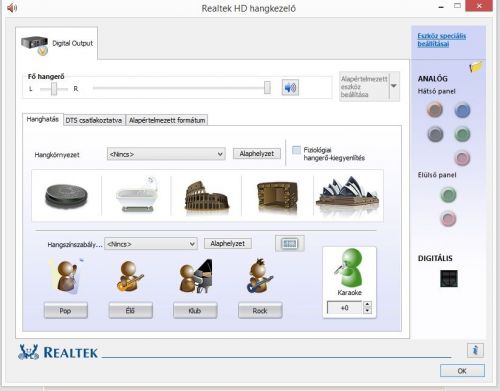Switch to the Digital Output device tab
Image resolution: width=500 pixels, height=391 pixels.
tap(57, 43)
